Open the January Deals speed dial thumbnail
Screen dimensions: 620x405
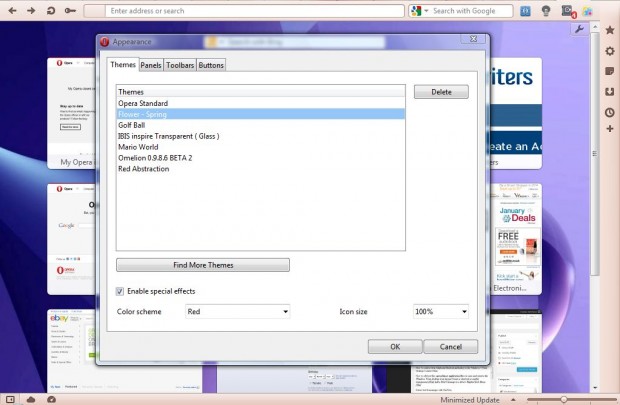[516, 239]
